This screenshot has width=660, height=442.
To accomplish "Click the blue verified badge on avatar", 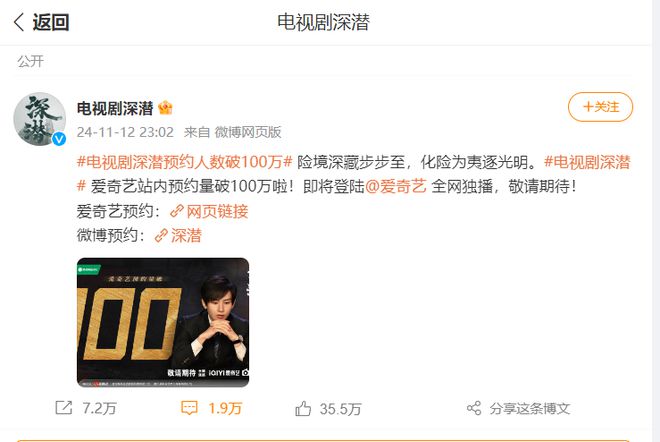I will pos(59,138).
